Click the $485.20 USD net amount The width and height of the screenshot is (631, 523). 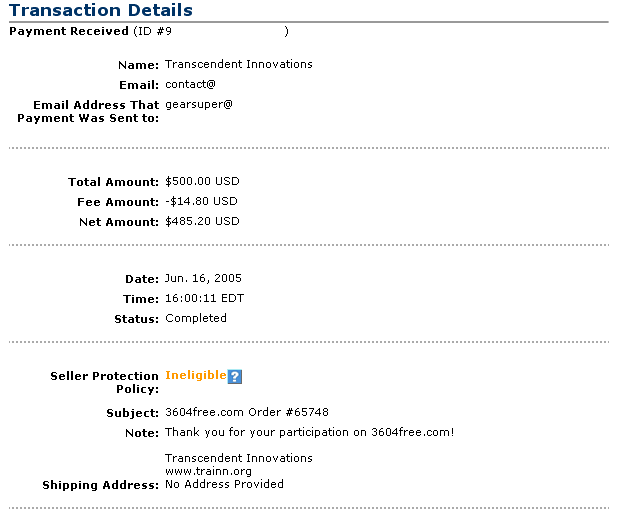(x=202, y=221)
